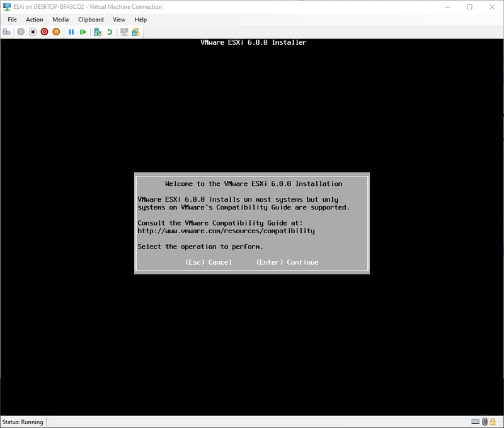Open the Clipboard menu
The image size is (504, 428).
pos(91,20)
